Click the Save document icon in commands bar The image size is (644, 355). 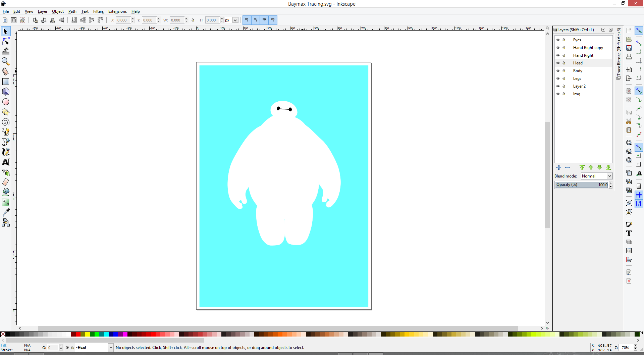pos(629,48)
